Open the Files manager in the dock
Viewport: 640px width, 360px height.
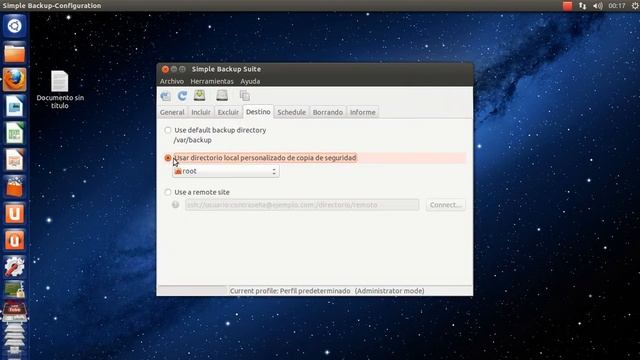pos(14,53)
